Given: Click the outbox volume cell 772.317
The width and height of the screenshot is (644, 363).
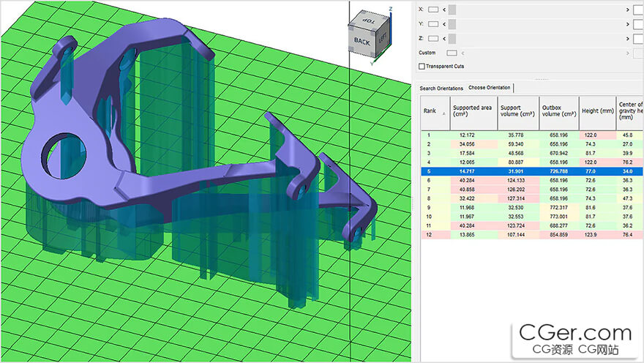Looking at the screenshot, I should 558,207.
